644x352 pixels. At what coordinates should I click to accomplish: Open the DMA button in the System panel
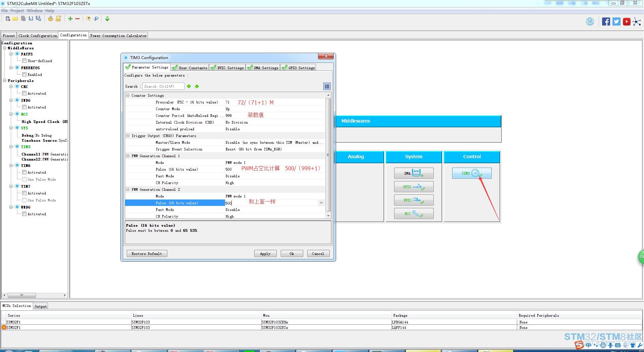pyautogui.click(x=414, y=173)
